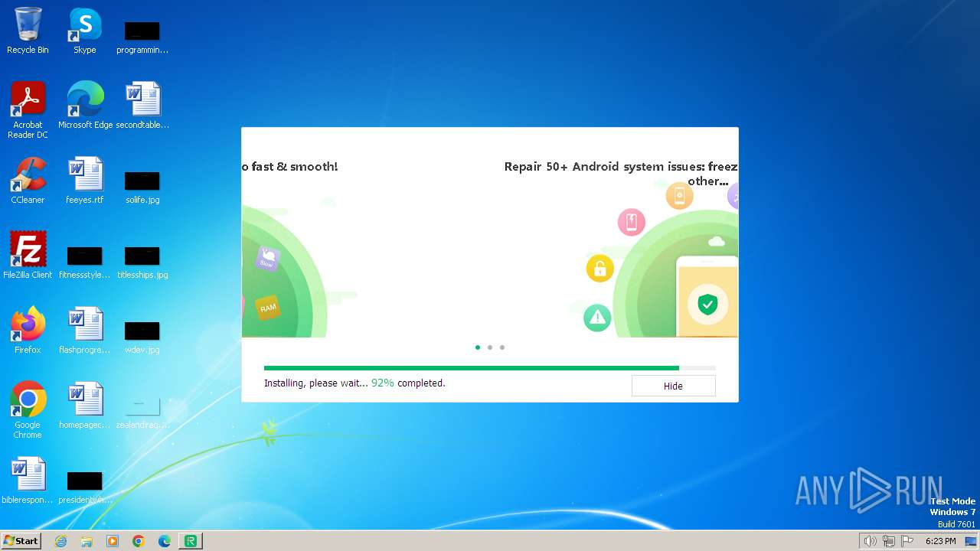Image resolution: width=980 pixels, height=551 pixels.
Task: Select the homepagec... document icon
Action: pos(85,405)
